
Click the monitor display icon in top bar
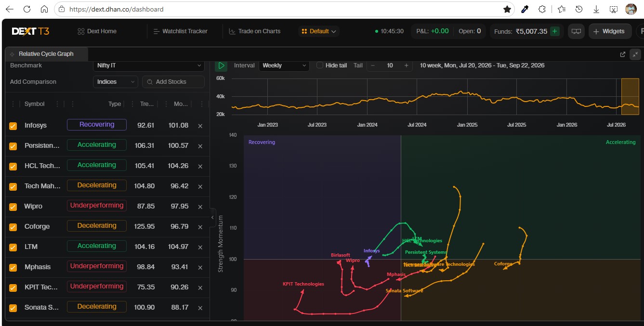click(x=576, y=31)
